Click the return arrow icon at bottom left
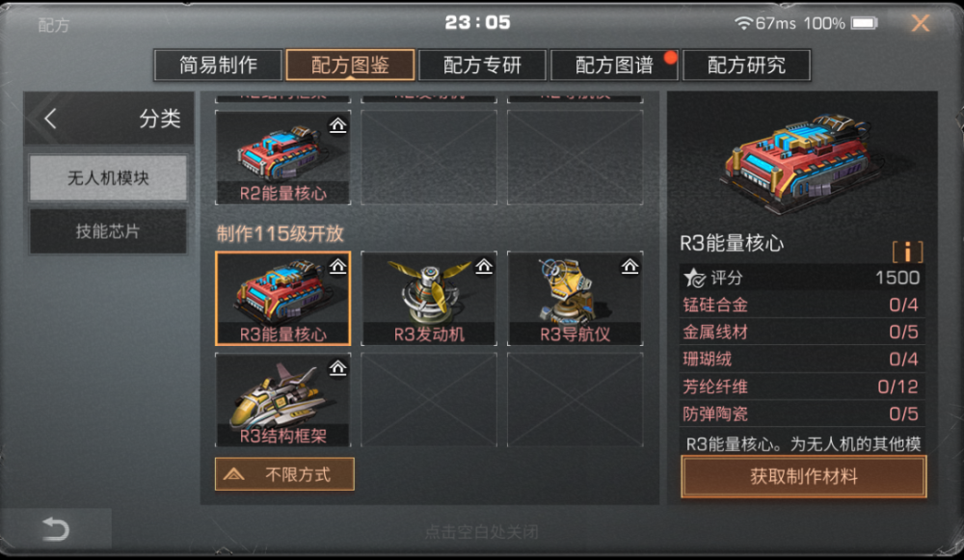Image resolution: width=964 pixels, height=560 pixels. [55, 529]
